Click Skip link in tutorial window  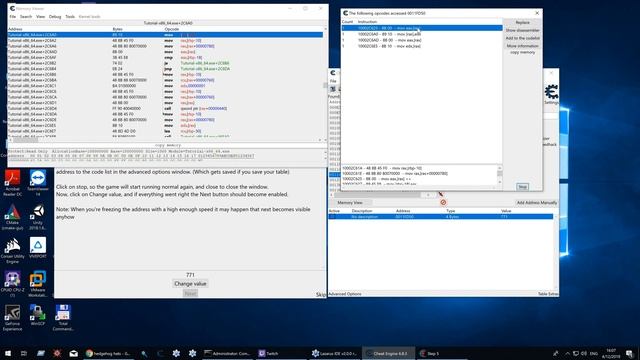point(321,294)
